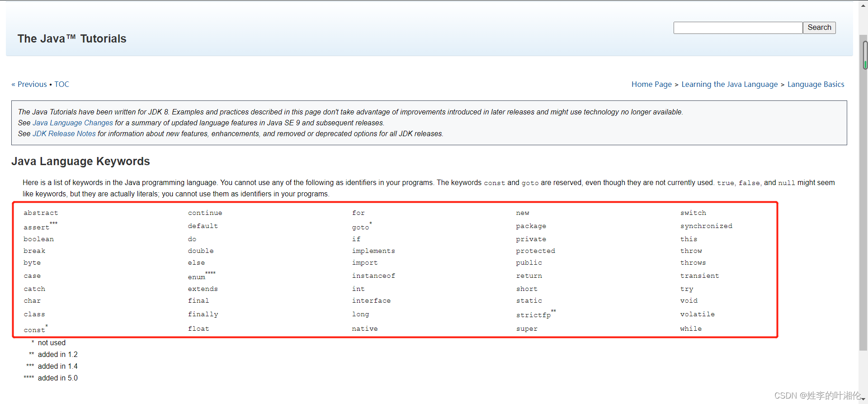Select the keyword transient
This screenshot has height=404, width=868.
[699, 276]
